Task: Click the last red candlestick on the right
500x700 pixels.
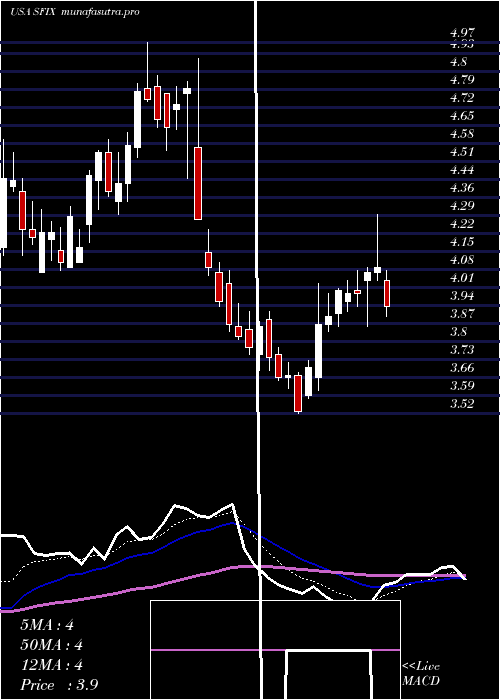Action: 387,293
